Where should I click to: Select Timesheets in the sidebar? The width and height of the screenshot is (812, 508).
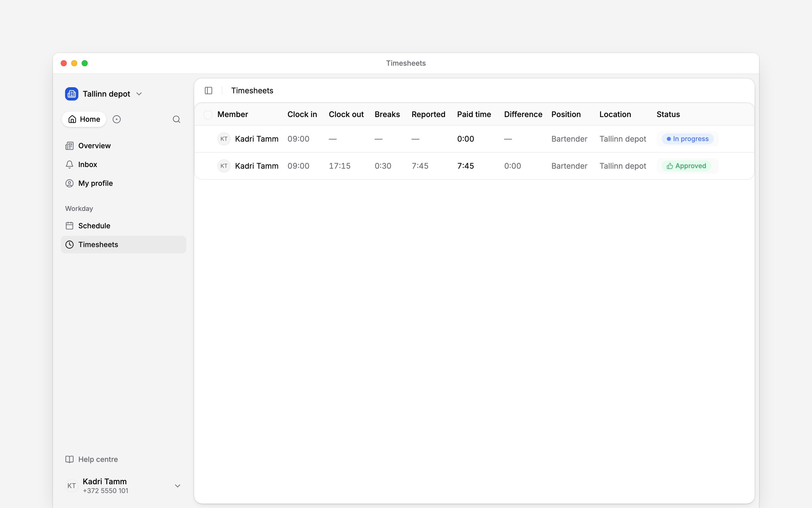point(124,245)
